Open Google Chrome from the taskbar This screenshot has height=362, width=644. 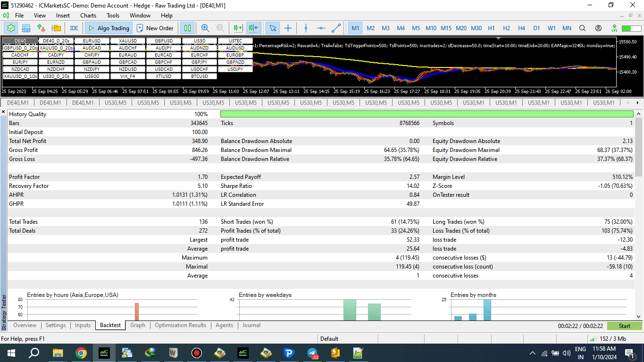tap(81, 353)
